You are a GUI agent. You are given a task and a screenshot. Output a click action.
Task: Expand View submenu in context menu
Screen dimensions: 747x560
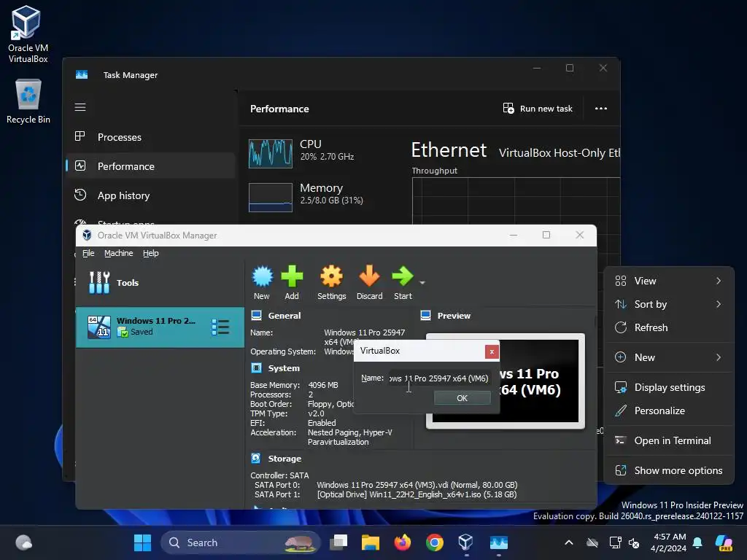669,281
